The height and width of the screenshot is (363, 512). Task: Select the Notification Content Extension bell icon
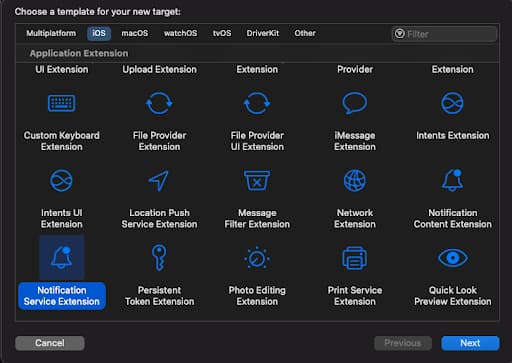pyautogui.click(x=452, y=180)
